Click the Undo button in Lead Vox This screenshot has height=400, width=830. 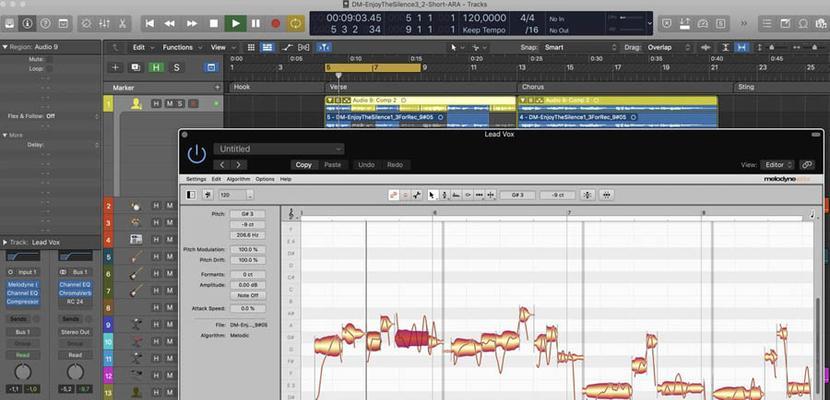coord(366,165)
